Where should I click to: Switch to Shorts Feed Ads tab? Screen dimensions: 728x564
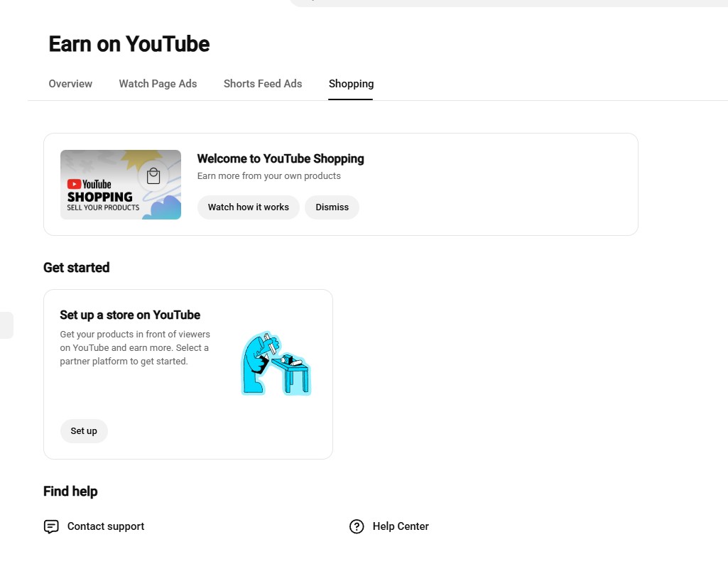263,84
